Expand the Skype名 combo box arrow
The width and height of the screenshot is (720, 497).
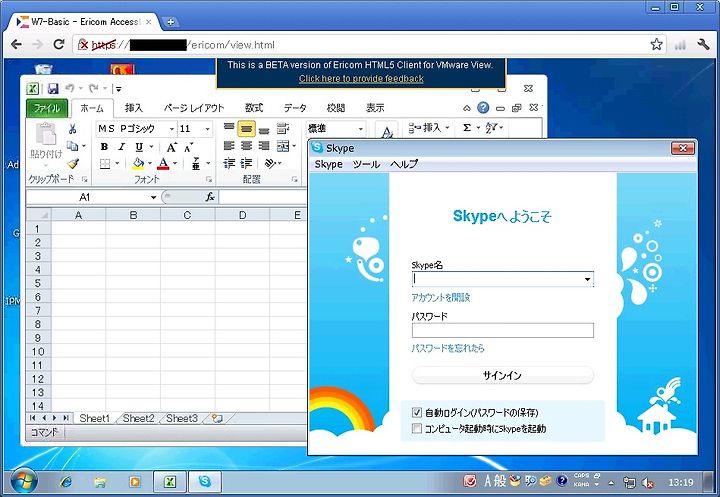587,279
